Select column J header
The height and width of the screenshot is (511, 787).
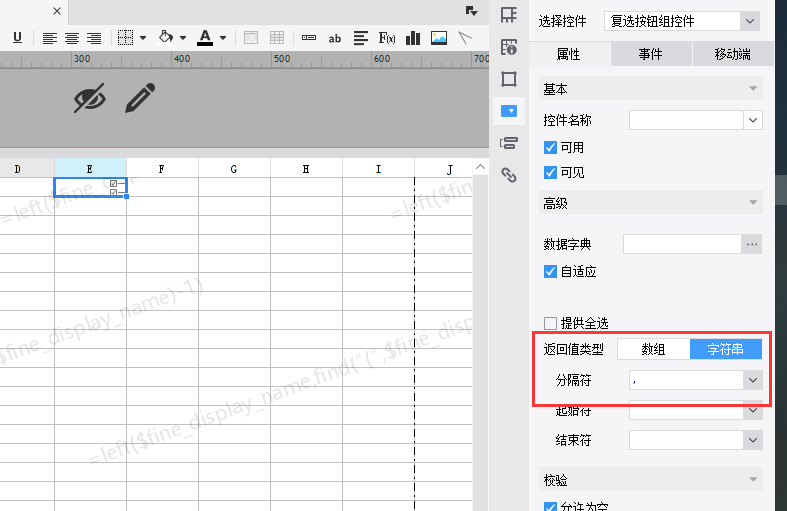[444, 169]
